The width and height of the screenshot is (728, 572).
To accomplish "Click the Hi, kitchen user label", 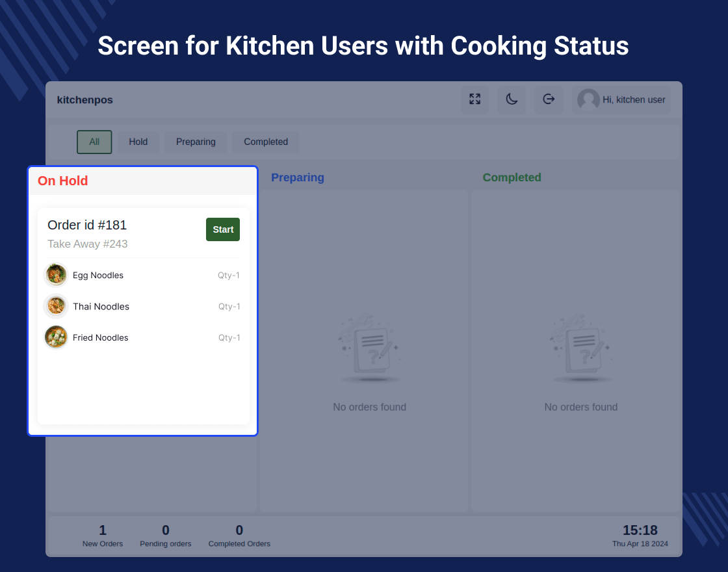I will point(633,99).
